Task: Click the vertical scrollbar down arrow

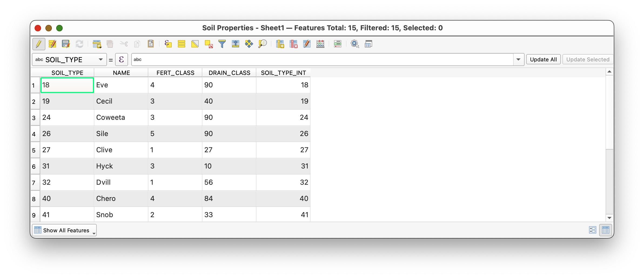Action: (609, 218)
